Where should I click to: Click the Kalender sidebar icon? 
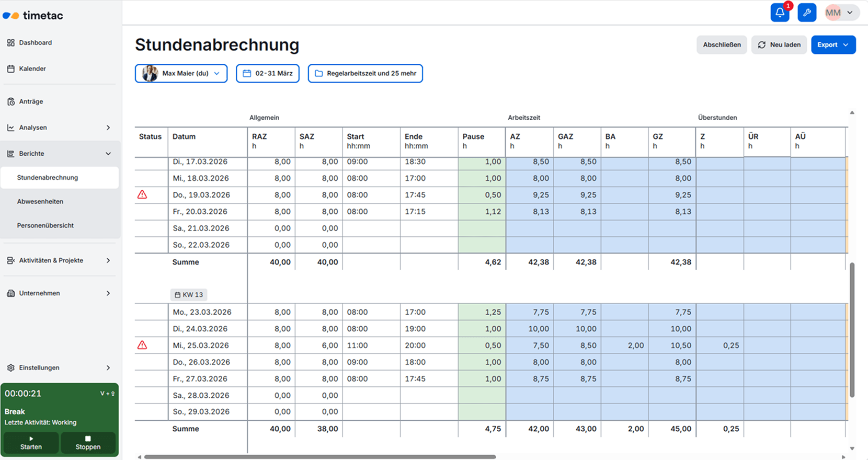(10, 69)
